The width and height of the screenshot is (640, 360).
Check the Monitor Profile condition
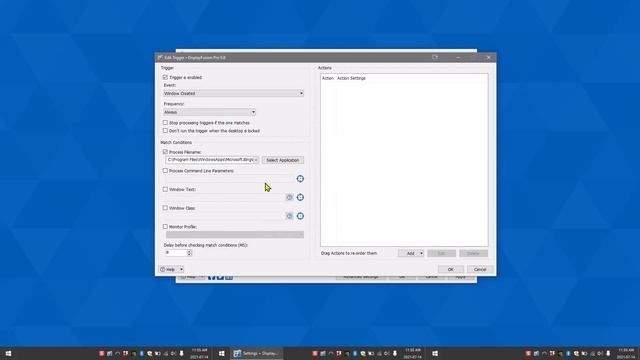pos(165,227)
